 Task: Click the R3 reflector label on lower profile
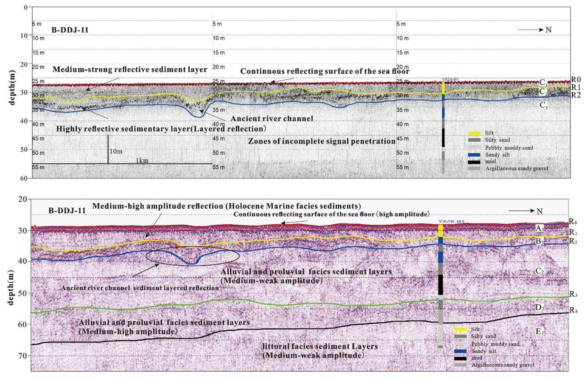pos(573,294)
